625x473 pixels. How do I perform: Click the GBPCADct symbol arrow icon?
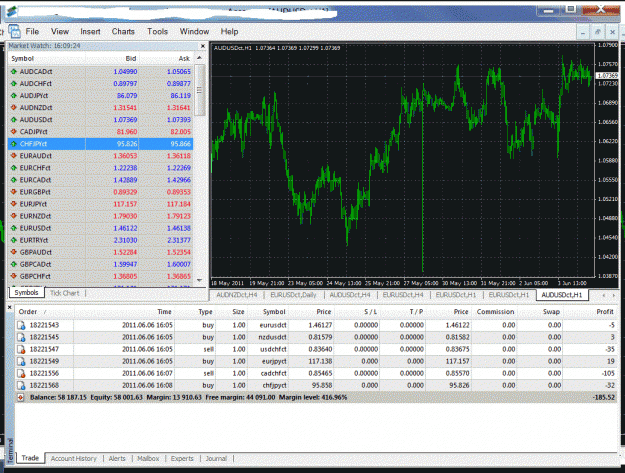coord(14,264)
